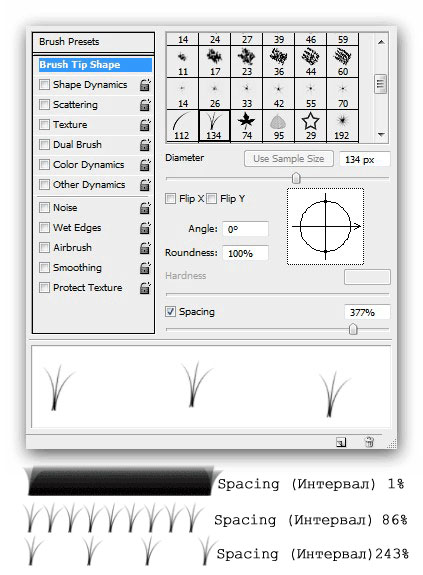Choose the splatter brush preset 44
The width and height of the screenshot is (423, 575).
tap(310, 62)
